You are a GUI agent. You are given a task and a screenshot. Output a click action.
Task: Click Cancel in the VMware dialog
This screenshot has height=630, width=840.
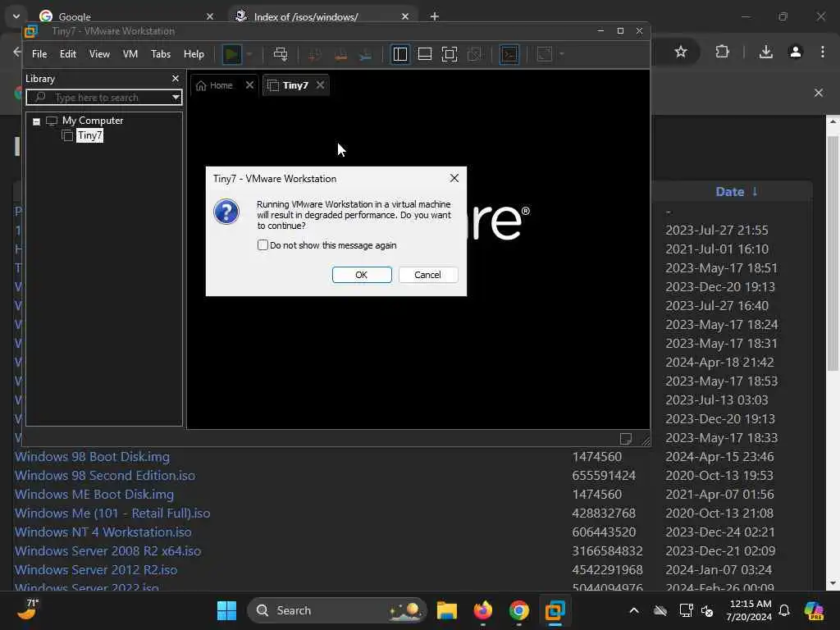[427, 275]
